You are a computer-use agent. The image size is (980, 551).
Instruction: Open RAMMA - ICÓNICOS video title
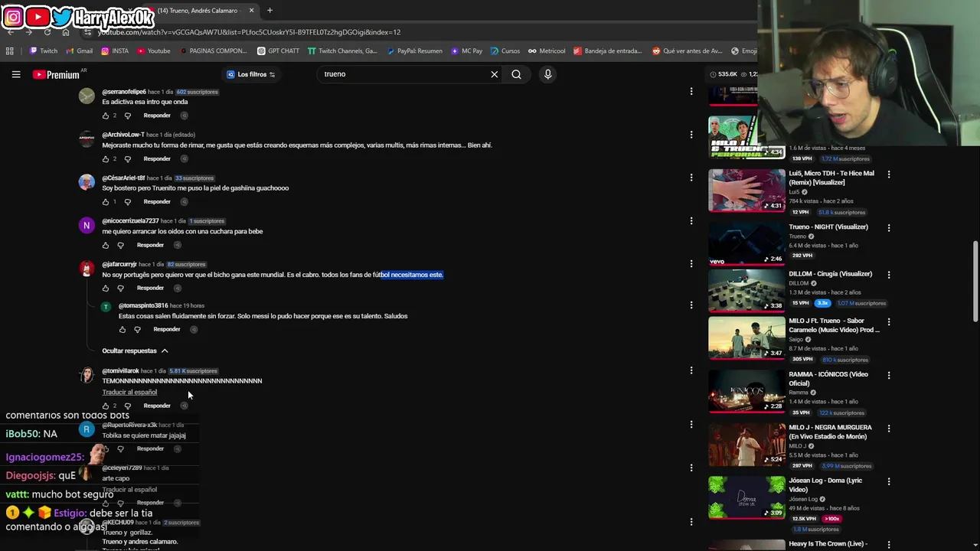coord(828,379)
